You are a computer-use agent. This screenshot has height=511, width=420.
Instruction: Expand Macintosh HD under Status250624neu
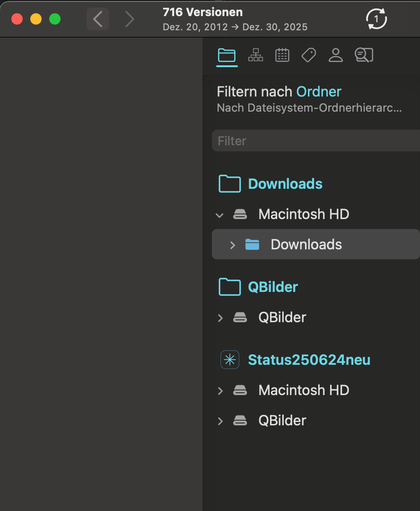[220, 391]
